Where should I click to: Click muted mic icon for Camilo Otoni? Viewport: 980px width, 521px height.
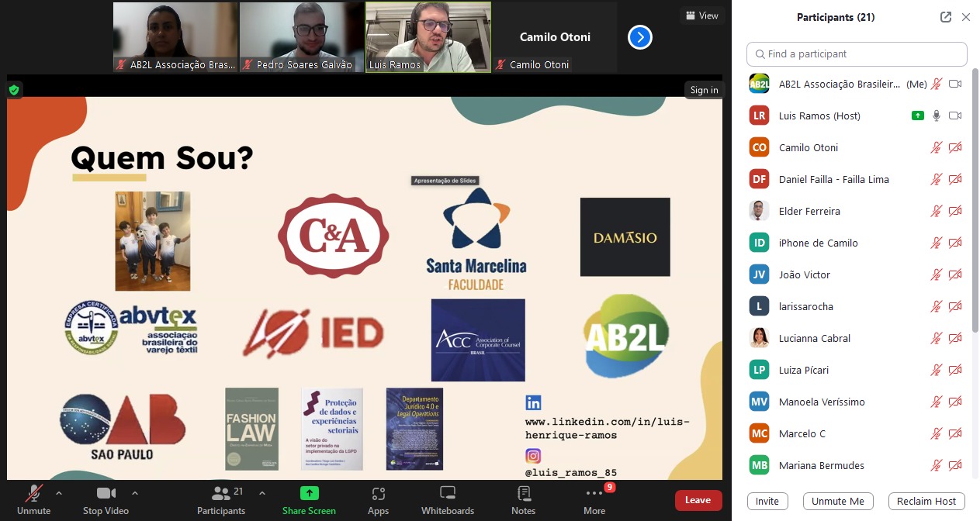tap(937, 147)
